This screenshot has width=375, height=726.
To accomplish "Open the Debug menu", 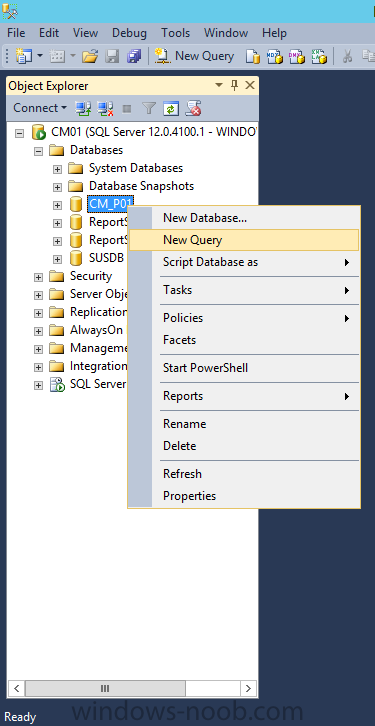I will click(x=129, y=33).
